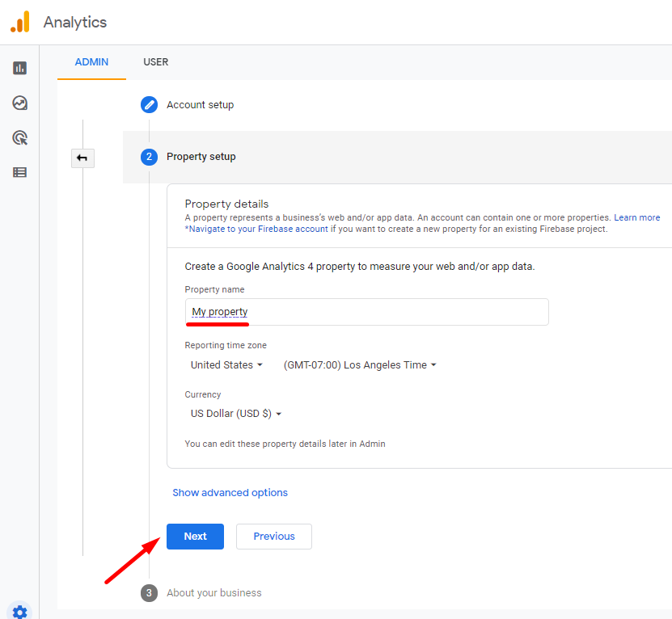672x619 pixels.
Task: Click 'You can edit these property details' note
Action: (285, 444)
